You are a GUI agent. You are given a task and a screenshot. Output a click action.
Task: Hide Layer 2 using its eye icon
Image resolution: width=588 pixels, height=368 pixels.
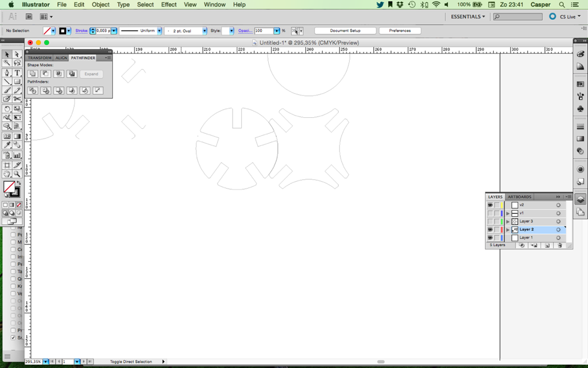click(x=490, y=229)
